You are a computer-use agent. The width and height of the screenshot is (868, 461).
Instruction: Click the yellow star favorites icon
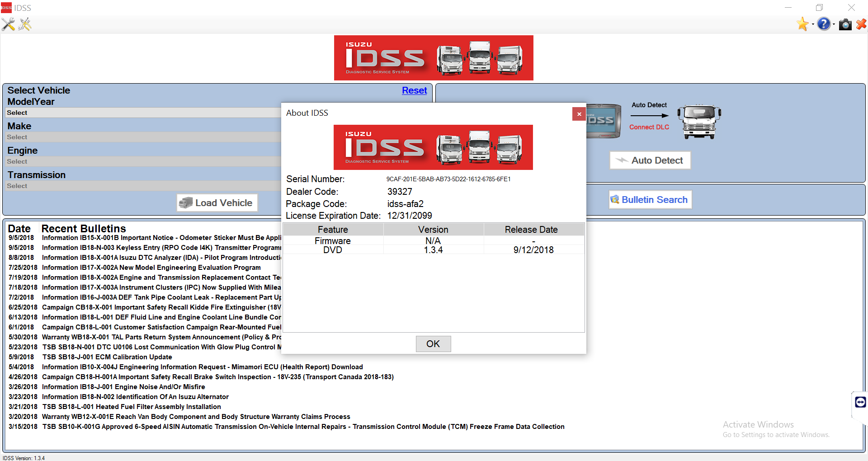click(x=803, y=24)
